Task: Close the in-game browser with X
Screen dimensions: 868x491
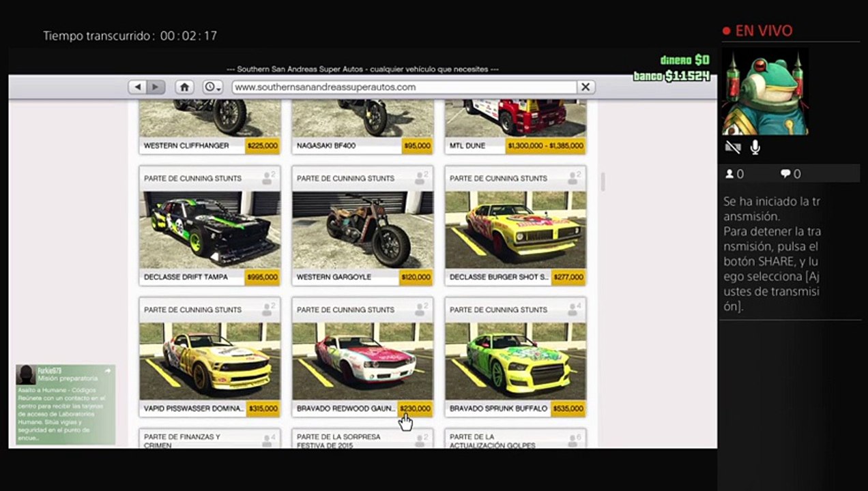Action: [585, 87]
